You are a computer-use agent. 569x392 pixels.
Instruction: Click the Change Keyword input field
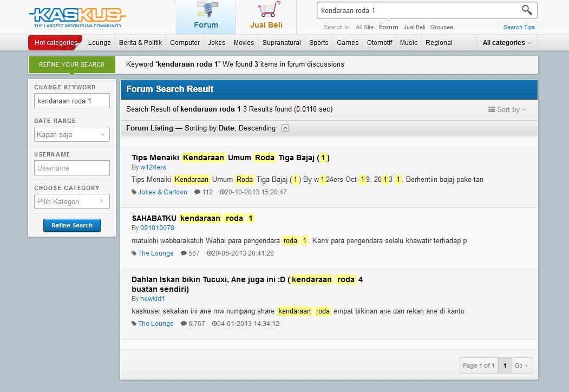(x=72, y=101)
